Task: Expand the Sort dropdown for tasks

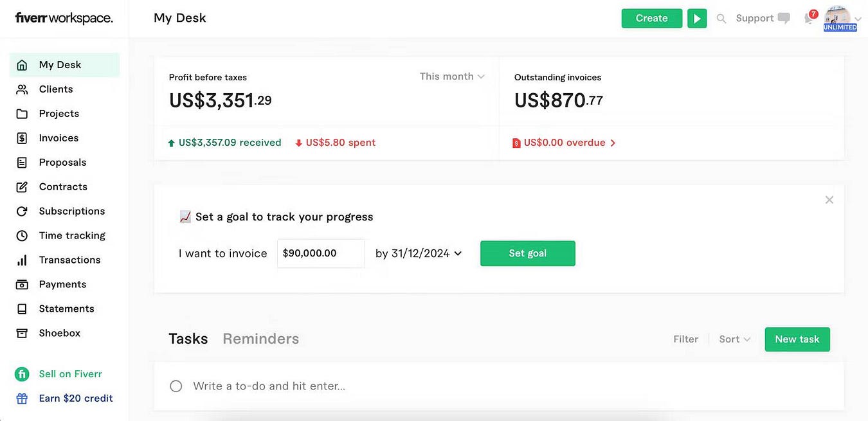Action: 735,339
